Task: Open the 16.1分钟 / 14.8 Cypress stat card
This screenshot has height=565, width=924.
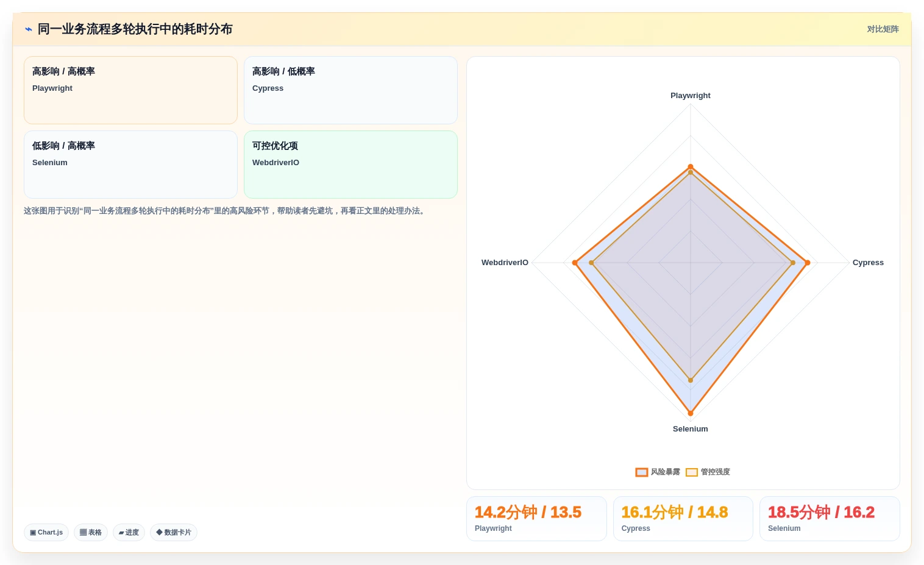Action: [683, 519]
